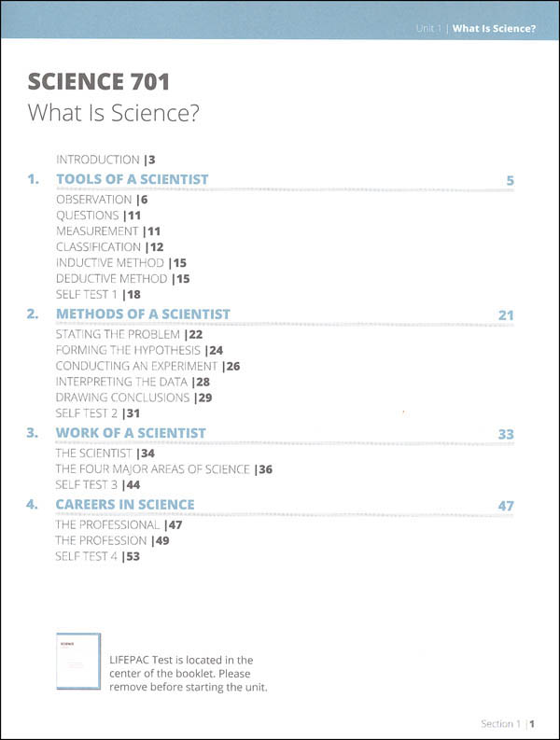Image resolution: width=560 pixels, height=740 pixels.
Task: Click the SCIENCE 701 title
Action: [x=99, y=81]
